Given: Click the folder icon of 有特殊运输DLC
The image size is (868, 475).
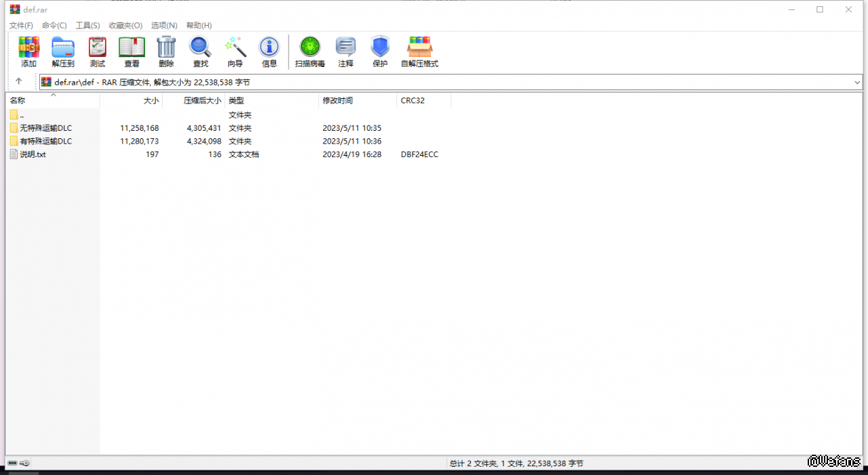Looking at the screenshot, I should point(14,141).
